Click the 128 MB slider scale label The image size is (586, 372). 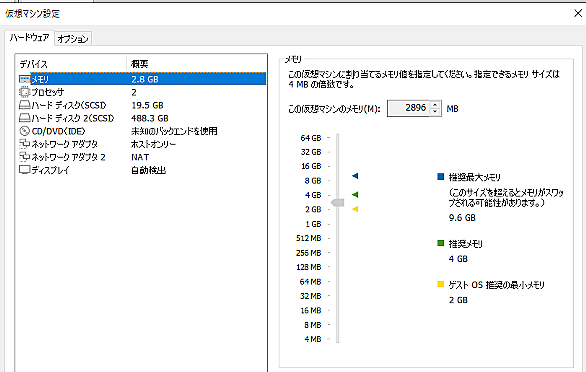[x=309, y=267]
